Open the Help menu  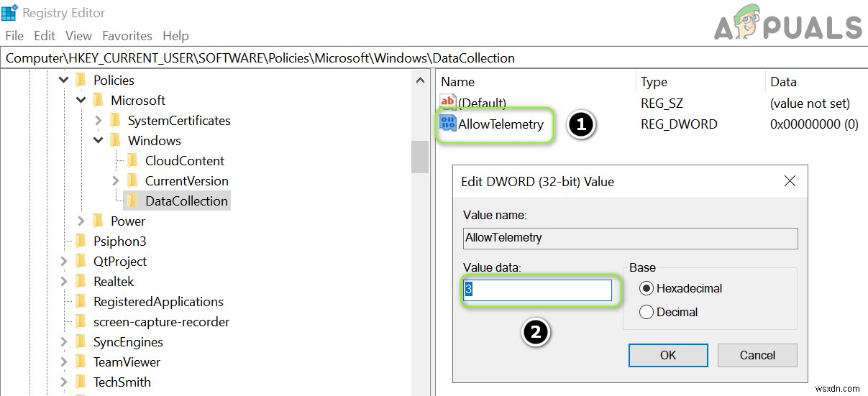tap(176, 35)
